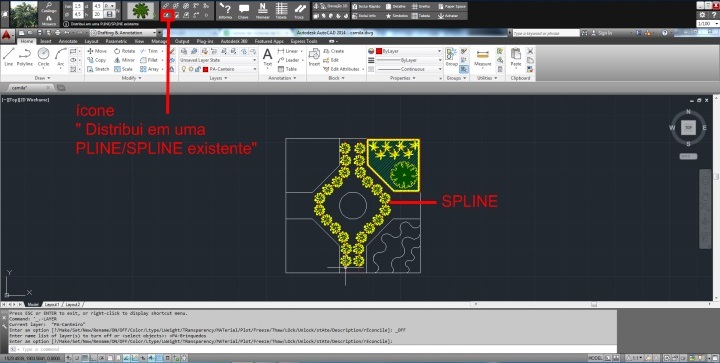Screen dimensions: 720x363
Task: Click the Informa plugin icon
Action: pos(225,11)
